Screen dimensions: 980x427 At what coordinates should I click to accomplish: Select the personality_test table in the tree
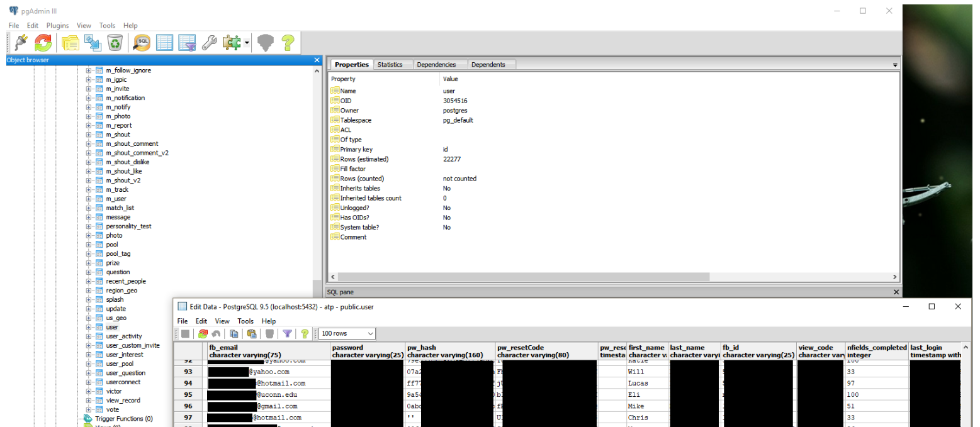point(128,226)
